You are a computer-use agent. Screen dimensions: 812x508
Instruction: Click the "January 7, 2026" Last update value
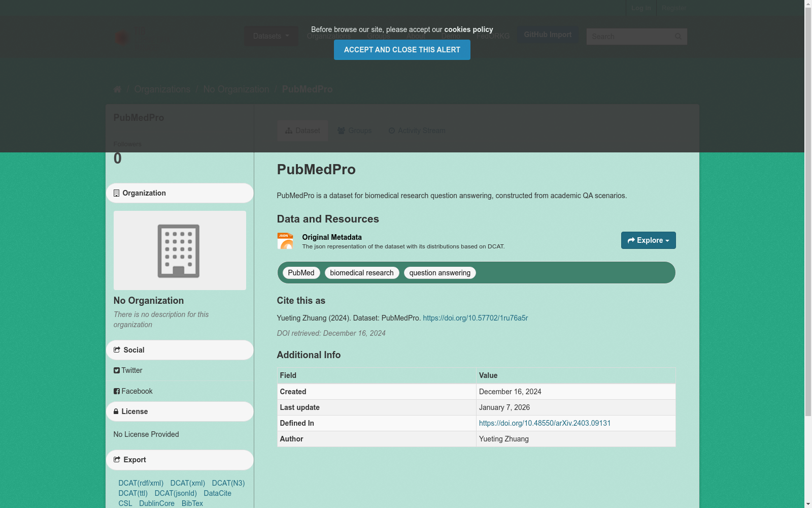click(x=504, y=407)
